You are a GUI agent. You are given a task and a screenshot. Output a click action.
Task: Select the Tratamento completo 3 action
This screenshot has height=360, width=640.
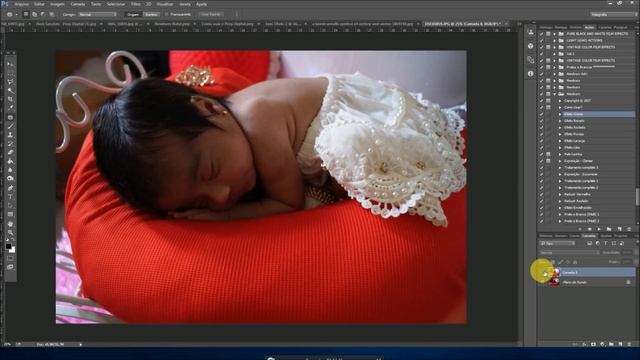coord(581,167)
